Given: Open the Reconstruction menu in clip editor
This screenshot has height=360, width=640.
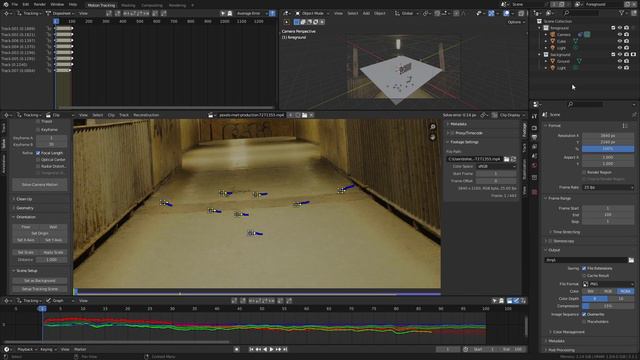Looking at the screenshot, I should click(146, 115).
